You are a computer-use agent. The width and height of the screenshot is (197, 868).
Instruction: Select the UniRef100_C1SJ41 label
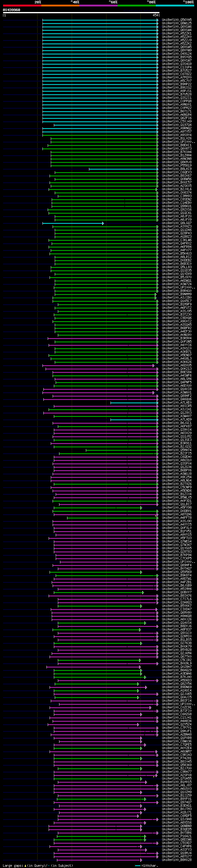(x=177, y=718)
